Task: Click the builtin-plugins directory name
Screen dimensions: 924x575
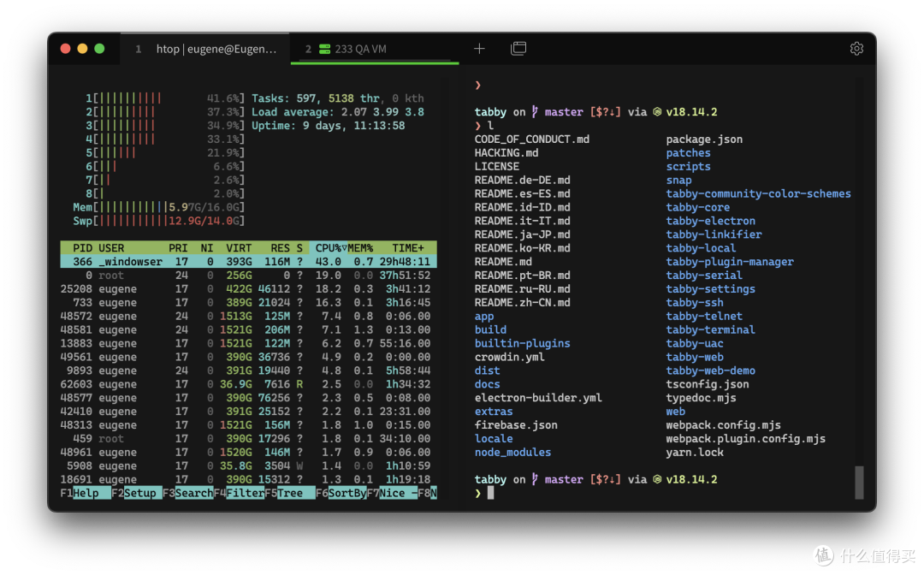Action: [x=522, y=343]
